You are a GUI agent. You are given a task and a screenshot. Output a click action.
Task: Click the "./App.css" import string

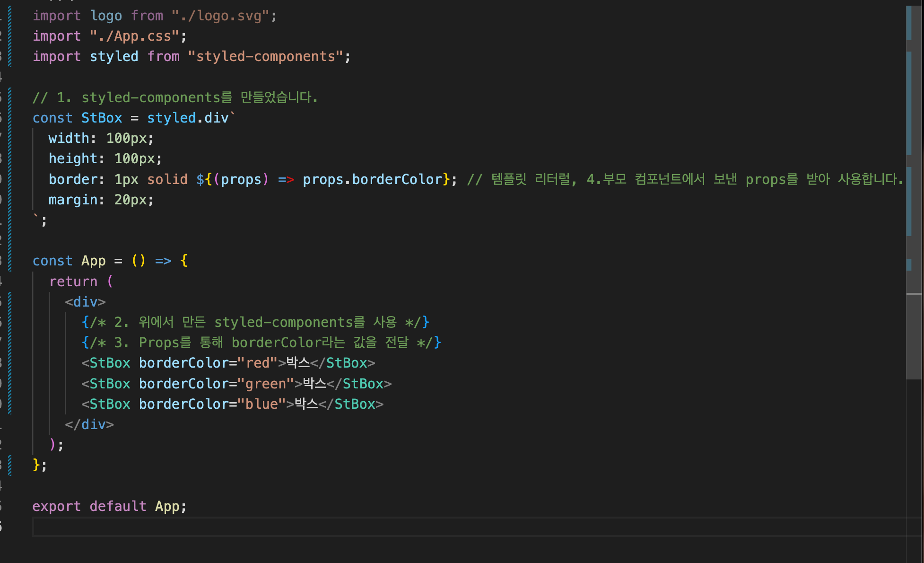coord(134,36)
